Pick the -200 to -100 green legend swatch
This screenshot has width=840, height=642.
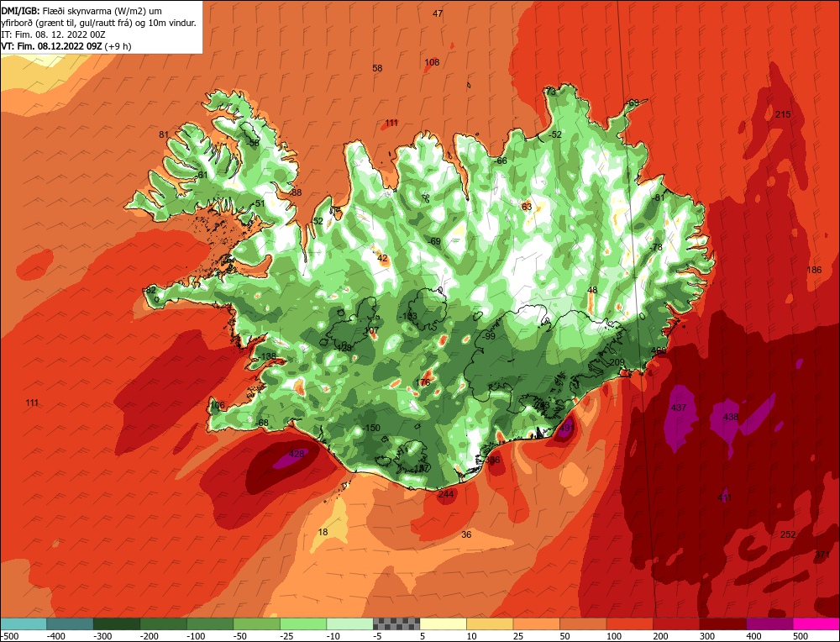(x=164, y=624)
